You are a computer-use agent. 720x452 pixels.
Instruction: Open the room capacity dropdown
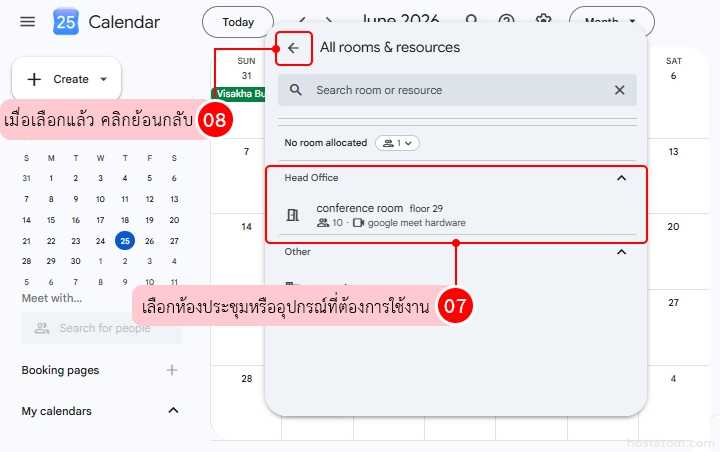coord(397,143)
